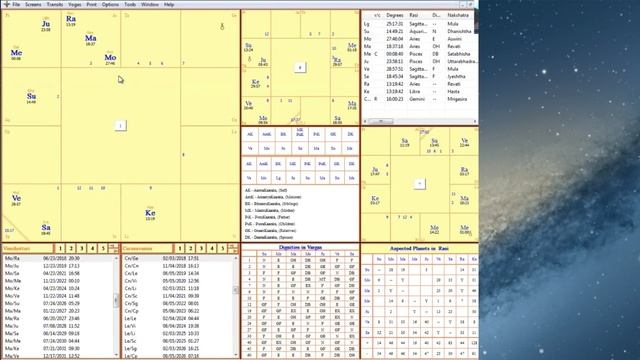The width and height of the screenshot is (640, 360).
Task: Click the Vimshottari list scroll-down arrow
Action: click(116, 355)
